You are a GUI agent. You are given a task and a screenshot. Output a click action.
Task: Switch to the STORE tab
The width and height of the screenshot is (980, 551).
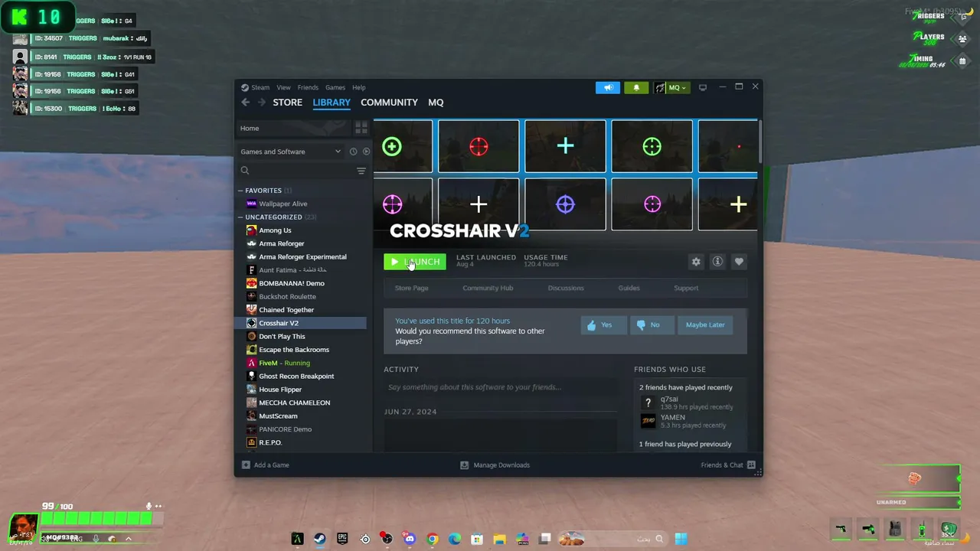click(x=288, y=103)
